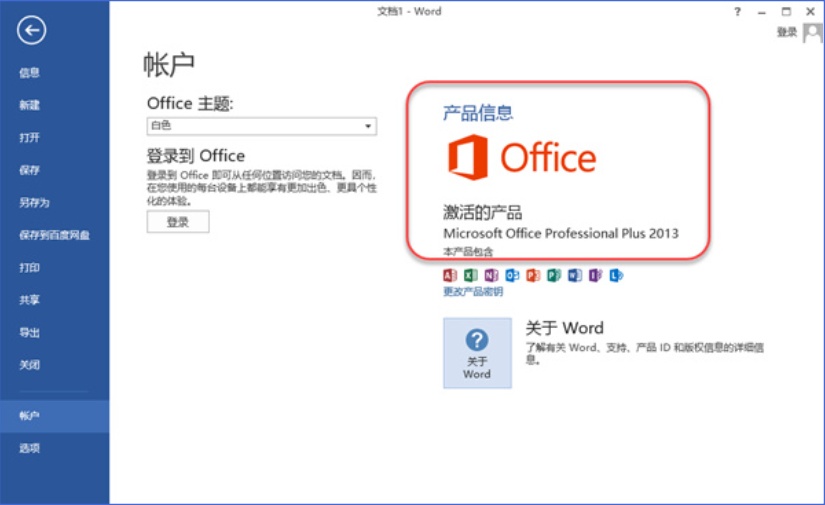This screenshot has height=505, width=825.
Task: Click the 产品信息 heading
Action: pyautogui.click(x=478, y=113)
